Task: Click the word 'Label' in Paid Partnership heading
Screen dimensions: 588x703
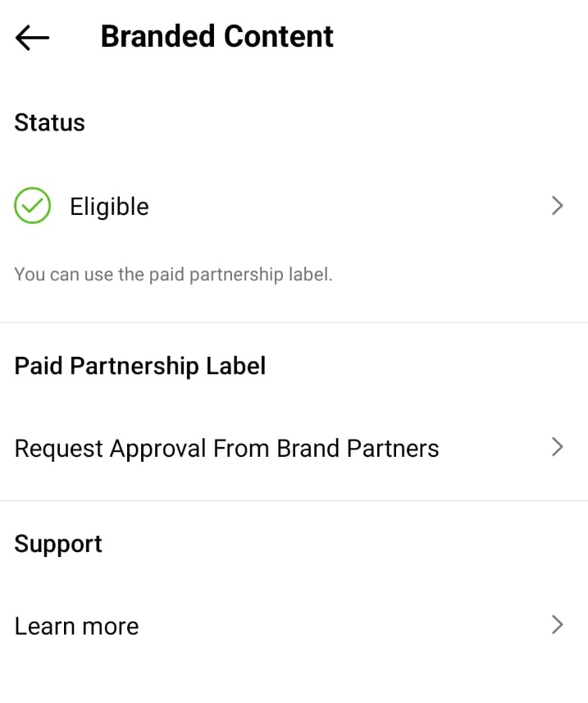Action: click(235, 365)
